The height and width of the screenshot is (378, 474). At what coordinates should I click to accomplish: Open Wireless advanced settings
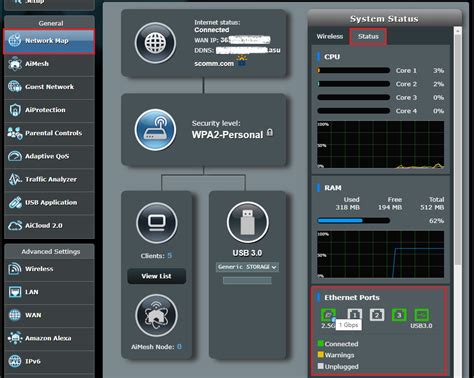pyautogui.click(x=49, y=269)
